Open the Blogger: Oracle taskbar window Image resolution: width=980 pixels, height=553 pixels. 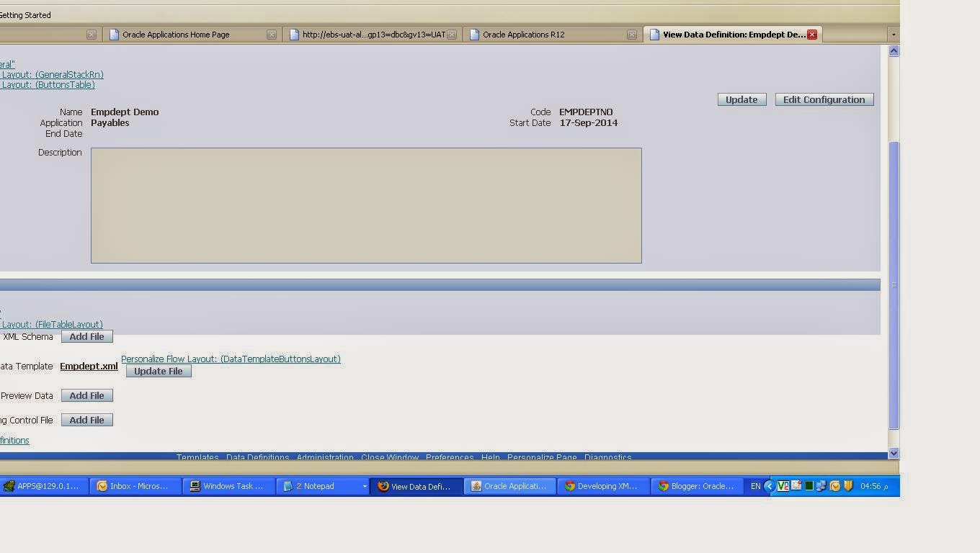(695, 486)
